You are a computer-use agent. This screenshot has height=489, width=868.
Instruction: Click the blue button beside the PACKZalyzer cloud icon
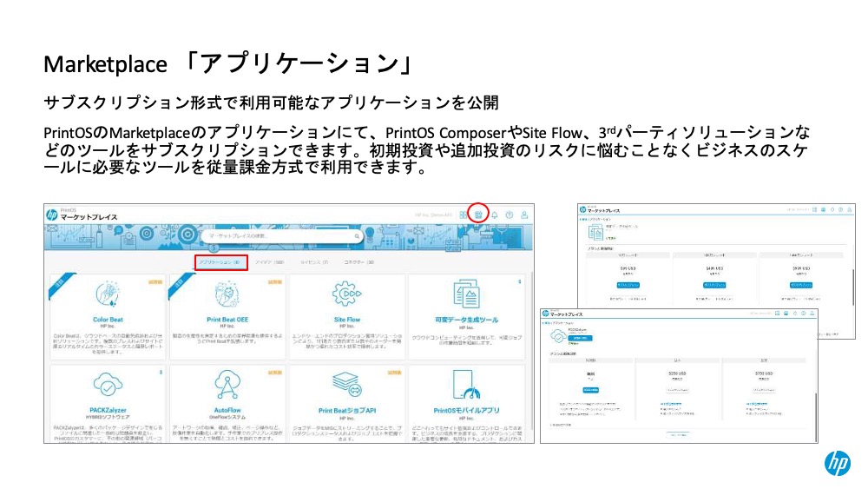580,338
